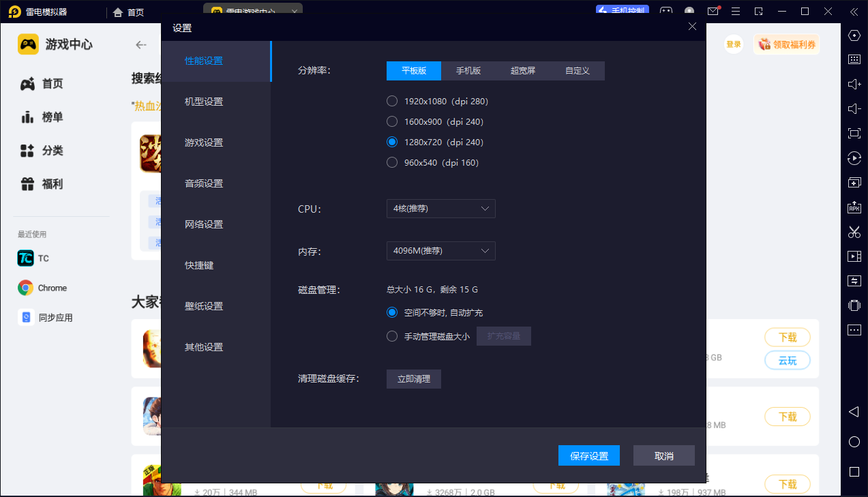868x497 pixels.
Task: Collapse the sidebar with the double-chevron
Action: 854,12
